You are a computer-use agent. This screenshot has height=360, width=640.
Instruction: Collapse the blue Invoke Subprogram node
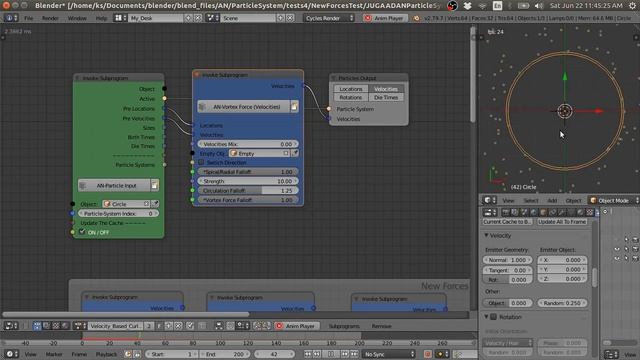[x=197, y=75]
